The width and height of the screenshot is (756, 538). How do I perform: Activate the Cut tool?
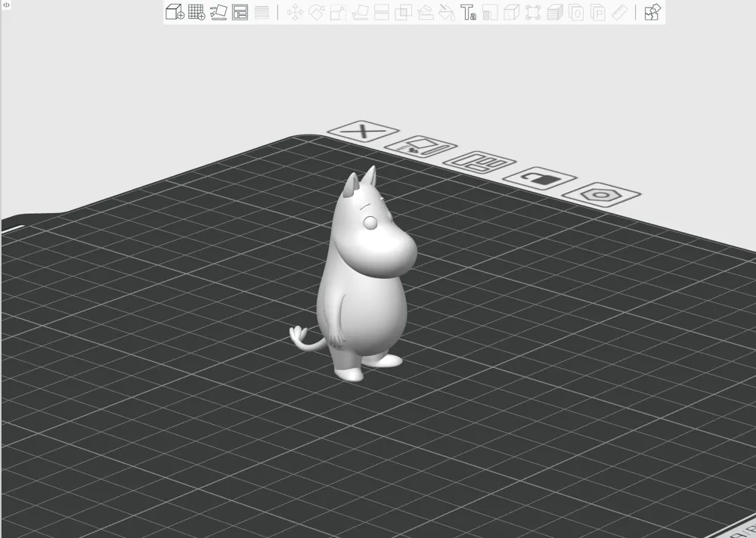381,12
